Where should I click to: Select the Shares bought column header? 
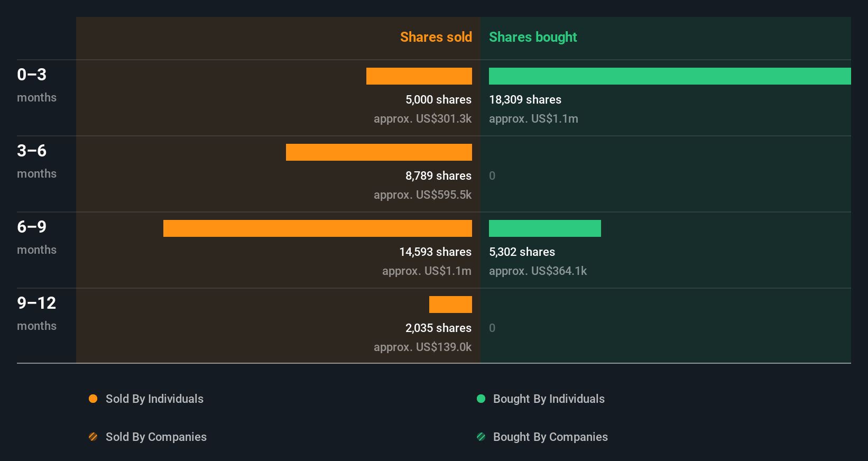[x=533, y=37]
